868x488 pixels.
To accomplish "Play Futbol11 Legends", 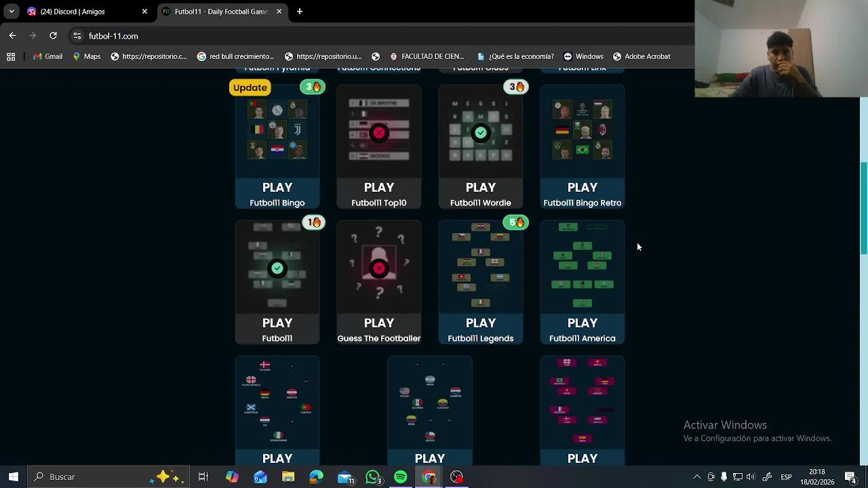I will (481, 282).
